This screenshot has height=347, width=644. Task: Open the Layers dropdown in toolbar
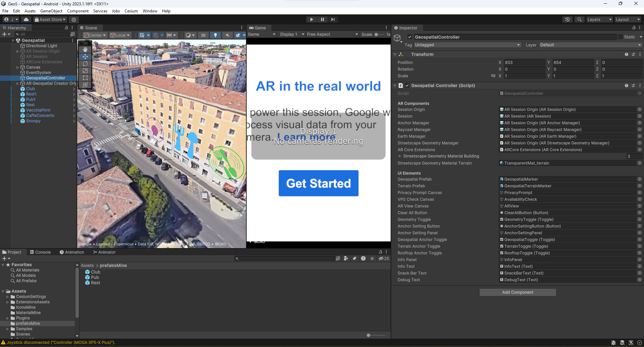599,19
